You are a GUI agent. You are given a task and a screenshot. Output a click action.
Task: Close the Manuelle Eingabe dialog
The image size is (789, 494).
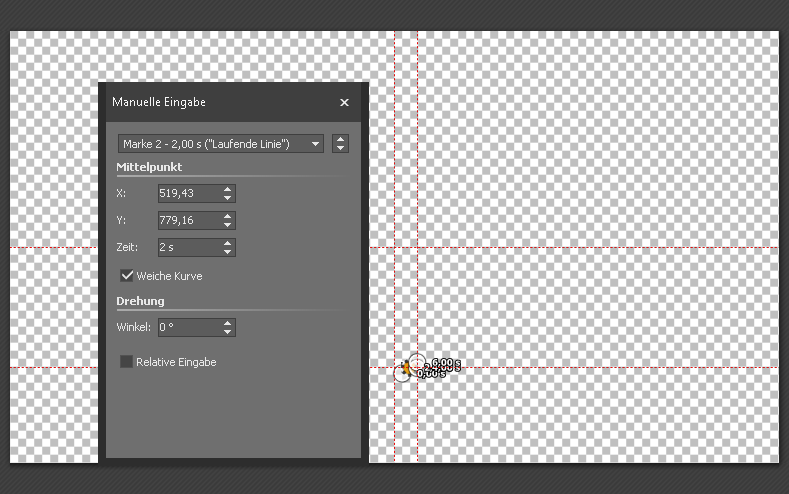click(344, 103)
